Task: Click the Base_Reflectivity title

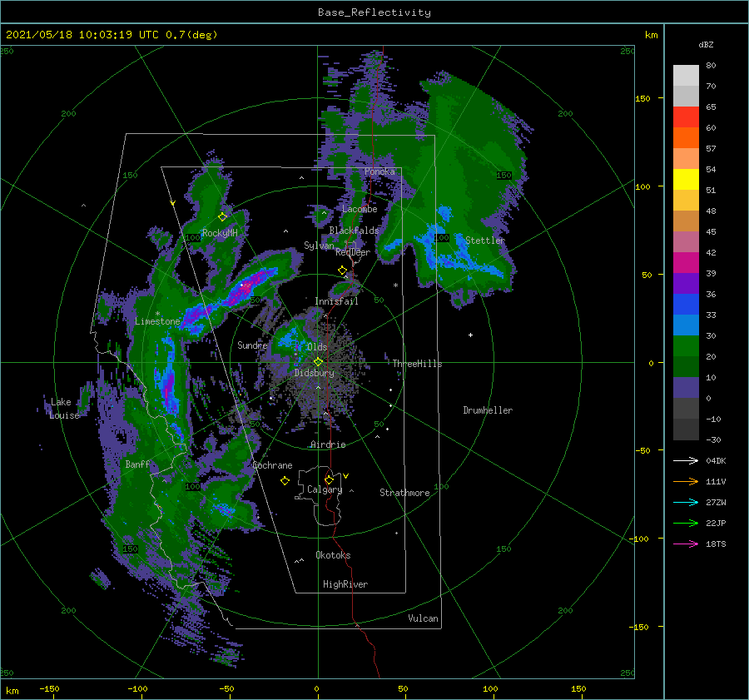Action: [x=374, y=12]
